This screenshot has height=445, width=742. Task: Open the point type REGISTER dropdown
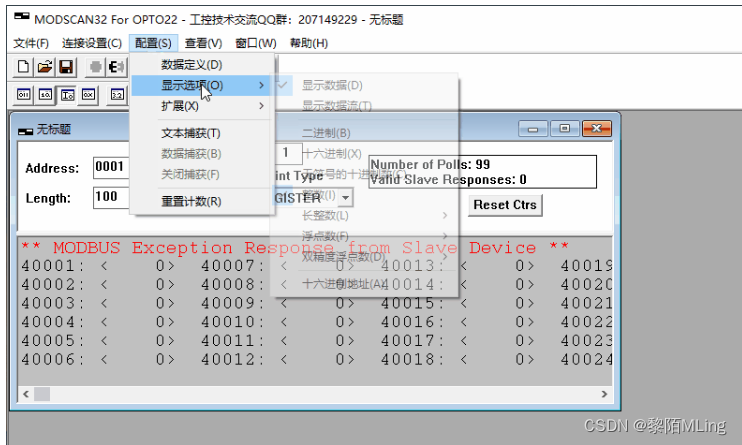click(346, 197)
